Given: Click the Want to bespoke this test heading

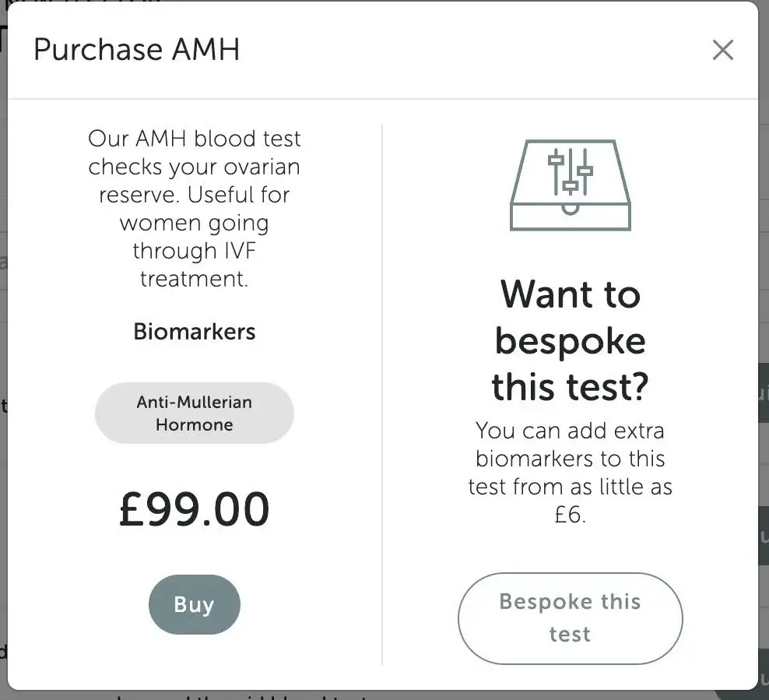Looking at the screenshot, I should click(570, 341).
